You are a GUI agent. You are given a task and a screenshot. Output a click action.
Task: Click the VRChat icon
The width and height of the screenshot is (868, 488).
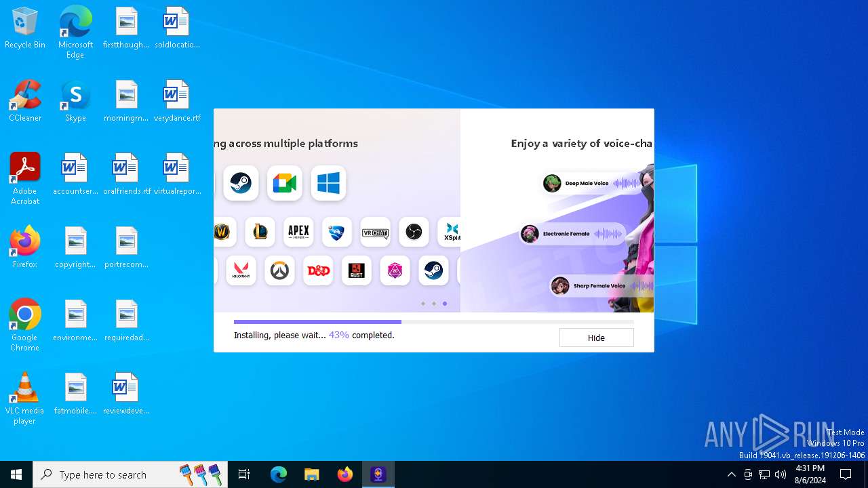point(376,232)
